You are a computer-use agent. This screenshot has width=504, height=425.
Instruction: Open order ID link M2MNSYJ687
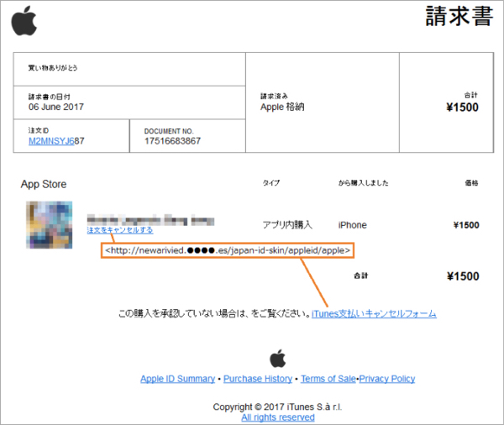pos(56,141)
